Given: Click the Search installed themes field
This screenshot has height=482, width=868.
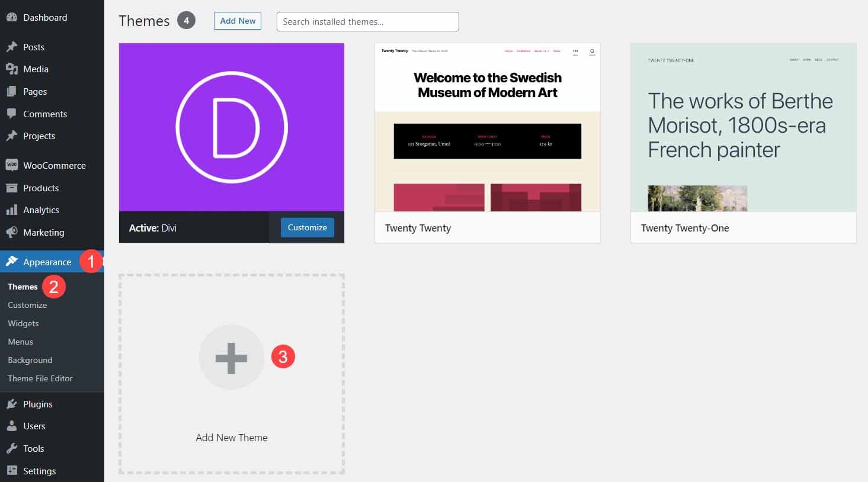Looking at the screenshot, I should tap(368, 21).
